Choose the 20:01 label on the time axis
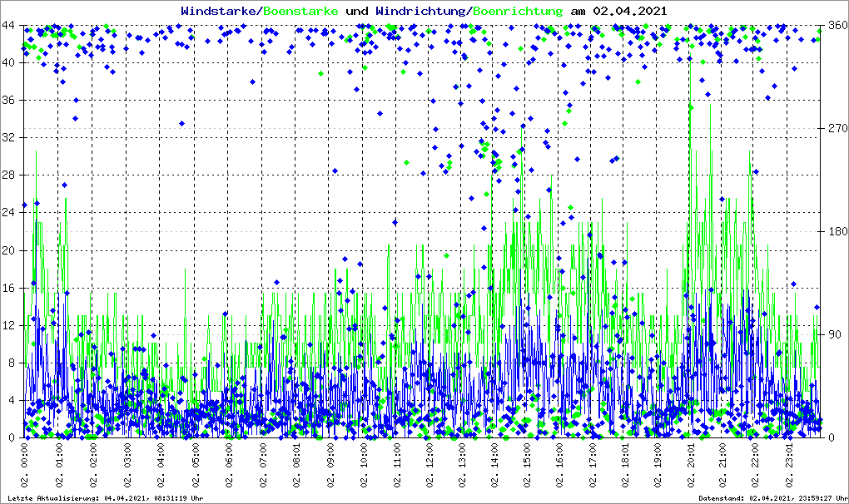Image resolution: width=849 pixels, height=504 pixels. point(691,467)
